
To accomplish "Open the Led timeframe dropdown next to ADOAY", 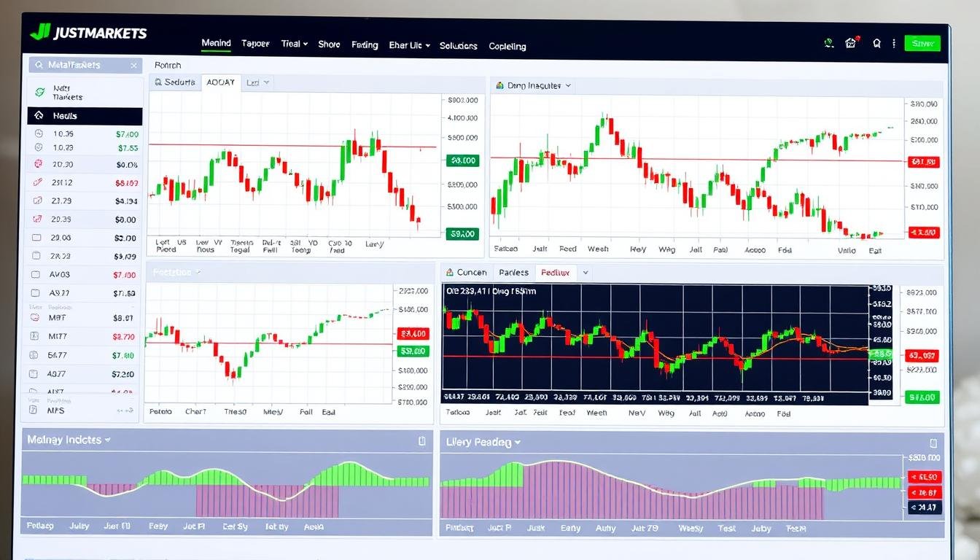I will coord(257,82).
